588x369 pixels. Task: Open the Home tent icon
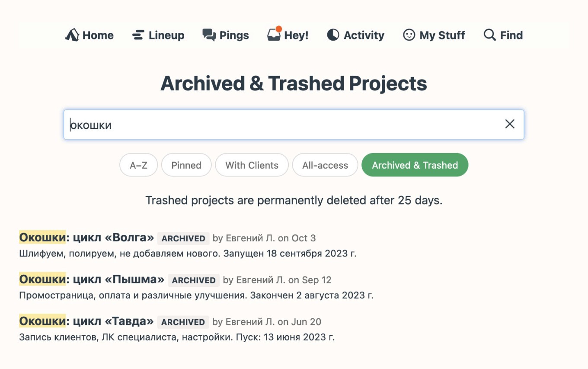tap(73, 35)
